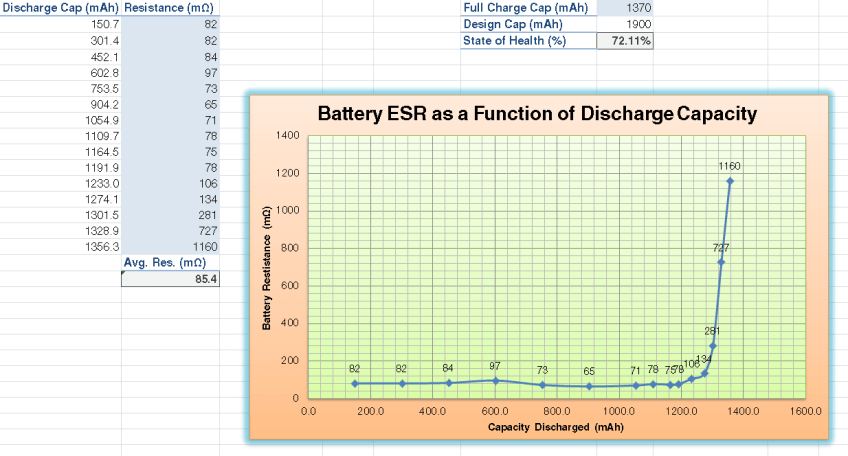Select the 'Discharge Cap (mAh)' header cell
The height and width of the screenshot is (456, 848).
pyautogui.click(x=60, y=8)
